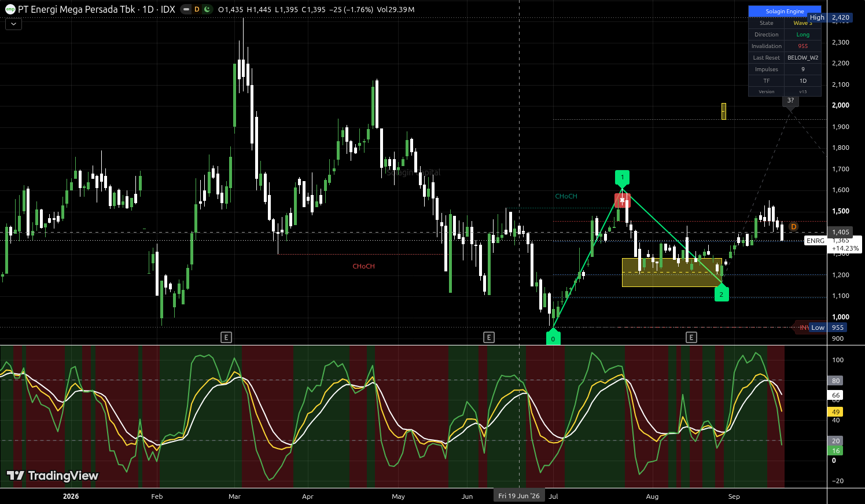Click the 2,000 price scale label
Viewport: 865px width, 504px height.
click(x=841, y=105)
